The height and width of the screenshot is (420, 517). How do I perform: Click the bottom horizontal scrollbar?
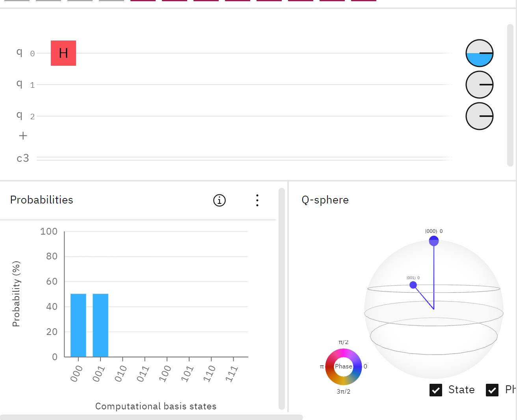pos(151,417)
